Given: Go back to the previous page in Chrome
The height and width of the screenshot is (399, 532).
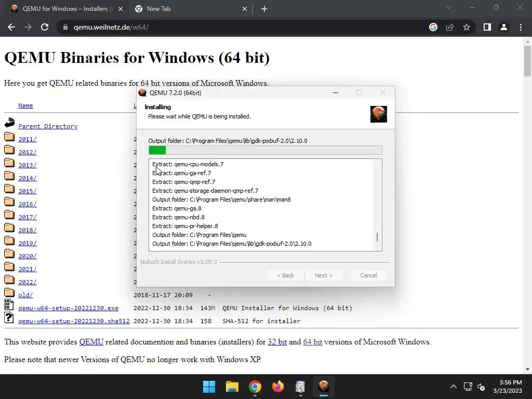Looking at the screenshot, I should (x=11, y=27).
